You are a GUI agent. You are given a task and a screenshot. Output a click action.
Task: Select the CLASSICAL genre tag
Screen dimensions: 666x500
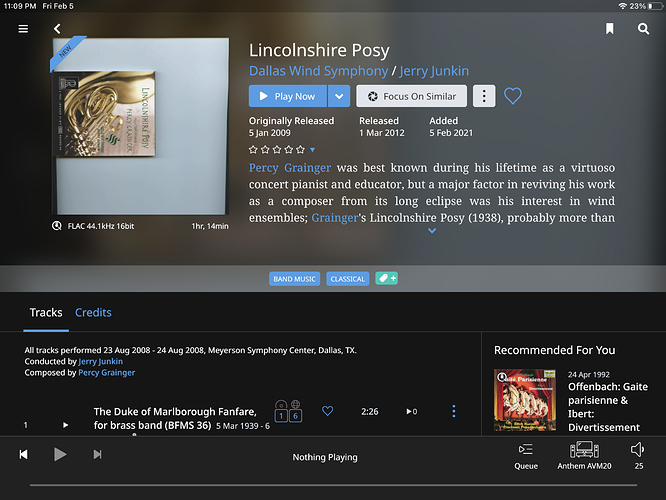[x=347, y=279]
